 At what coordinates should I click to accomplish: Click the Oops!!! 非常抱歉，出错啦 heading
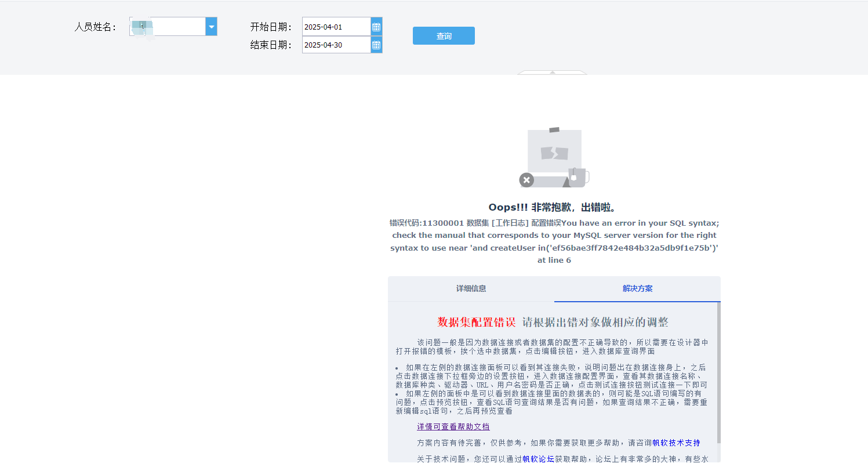click(x=554, y=208)
